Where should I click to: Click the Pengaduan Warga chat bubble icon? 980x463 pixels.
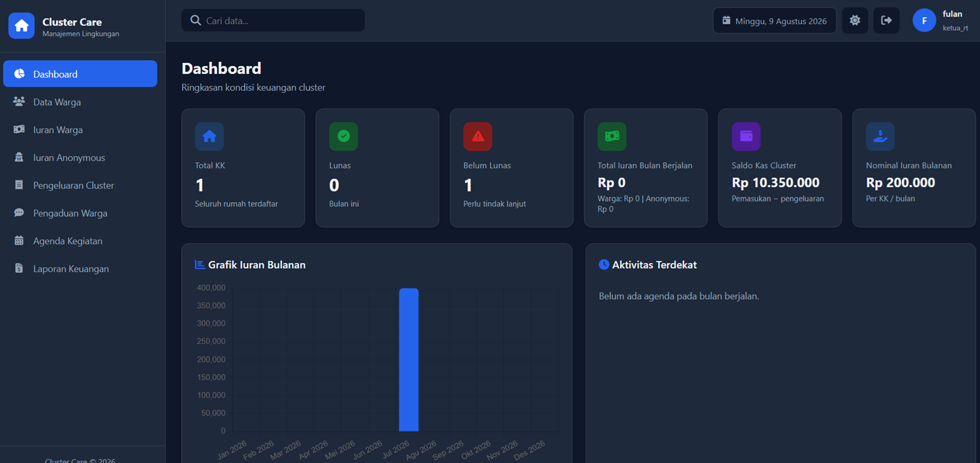pos(19,212)
